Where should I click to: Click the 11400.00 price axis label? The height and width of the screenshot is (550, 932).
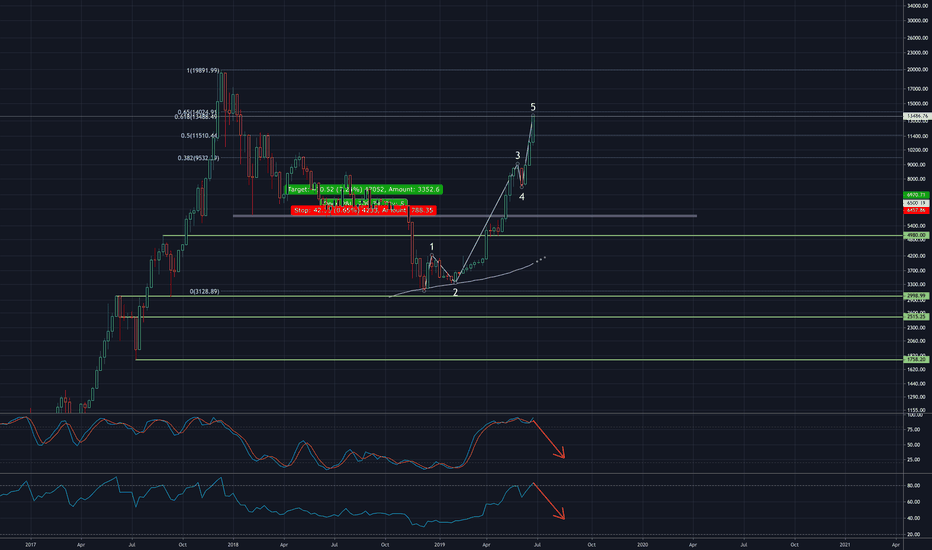[918, 136]
